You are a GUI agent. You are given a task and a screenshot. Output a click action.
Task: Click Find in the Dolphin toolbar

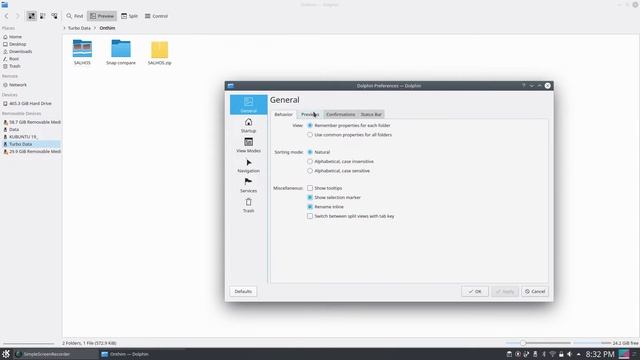click(x=75, y=16)
